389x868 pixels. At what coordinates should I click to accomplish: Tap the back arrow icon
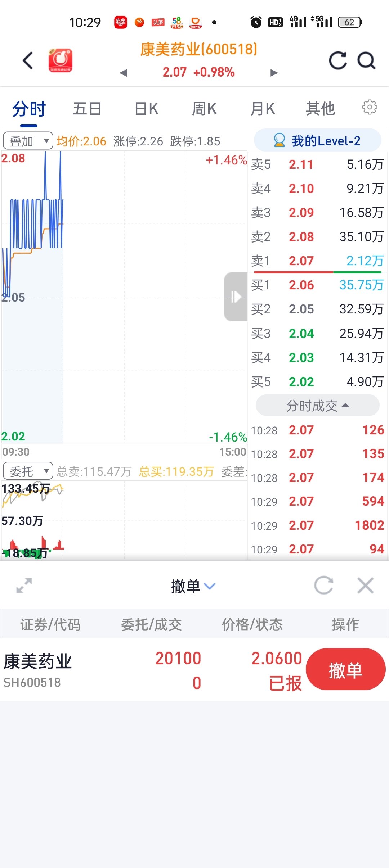click(x=28, y=60)
